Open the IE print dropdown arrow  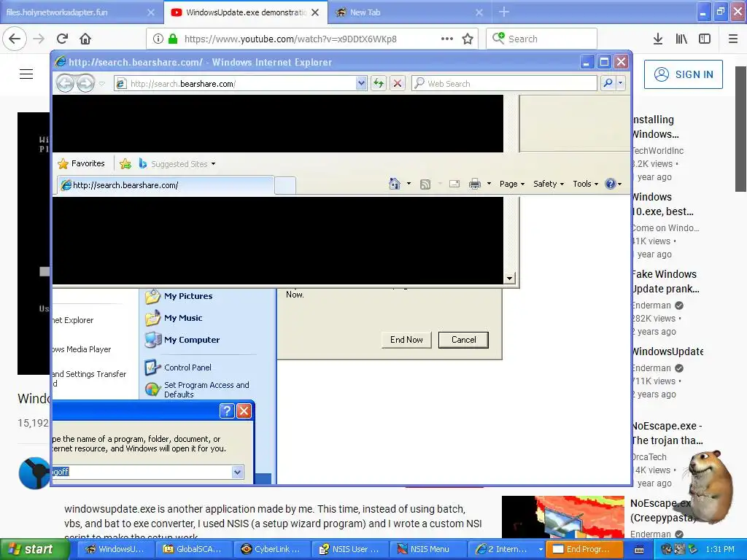pyautogui.click(x=489, y=184)
